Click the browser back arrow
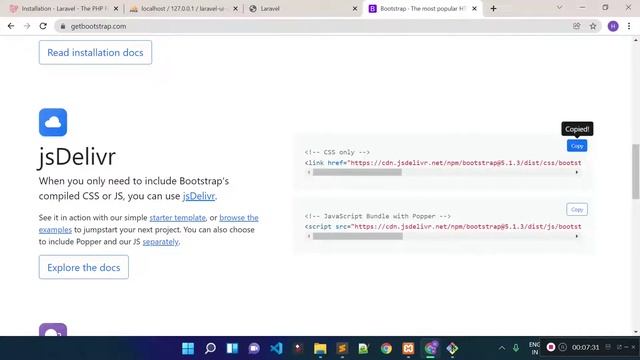Image resolution: width=640 pixels, height=360 pixels. (11, 26)
